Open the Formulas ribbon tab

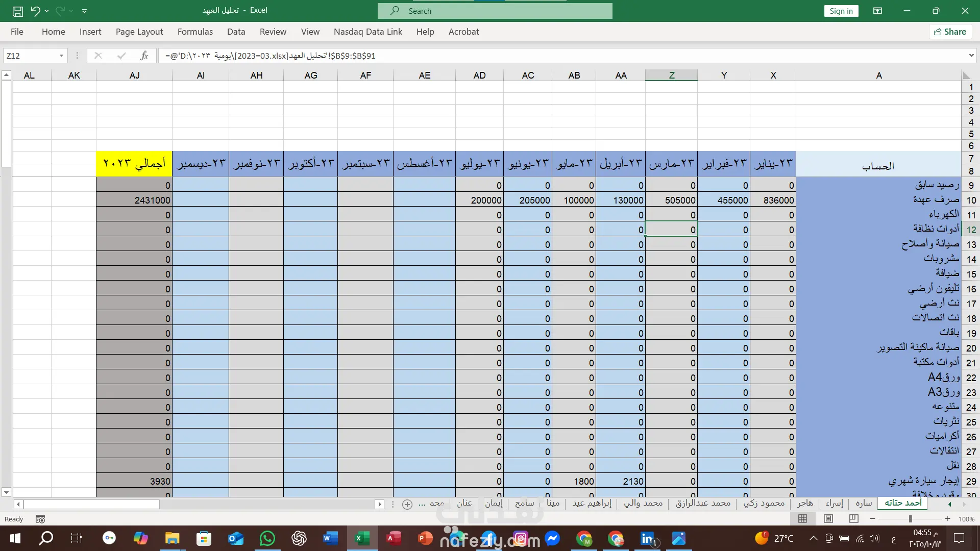[x=195, y=32]
